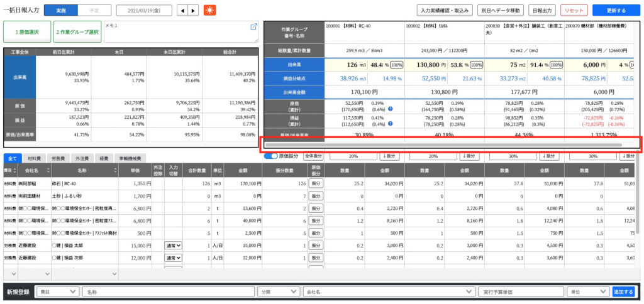Click the 実行予算単価 input field
The image size is (644, 304).
click(520, 291)
